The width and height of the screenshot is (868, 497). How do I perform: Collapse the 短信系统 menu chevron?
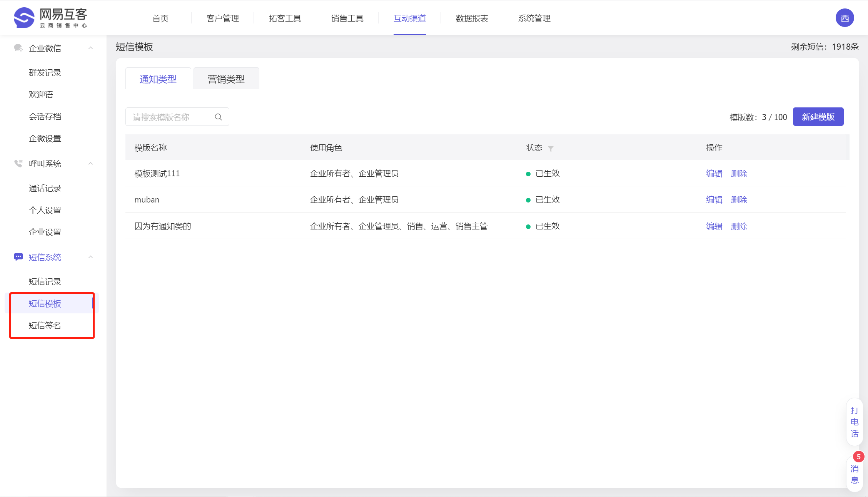tap(90, 257)
